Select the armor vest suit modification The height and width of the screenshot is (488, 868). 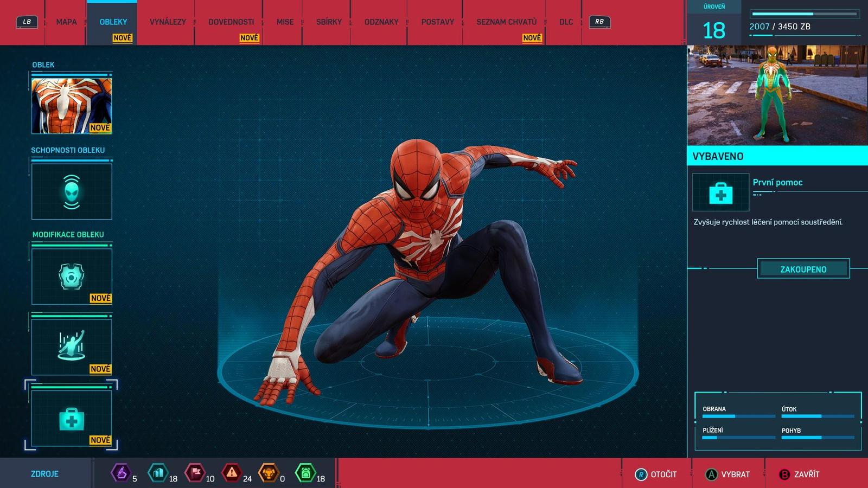[x=72, y=277]
